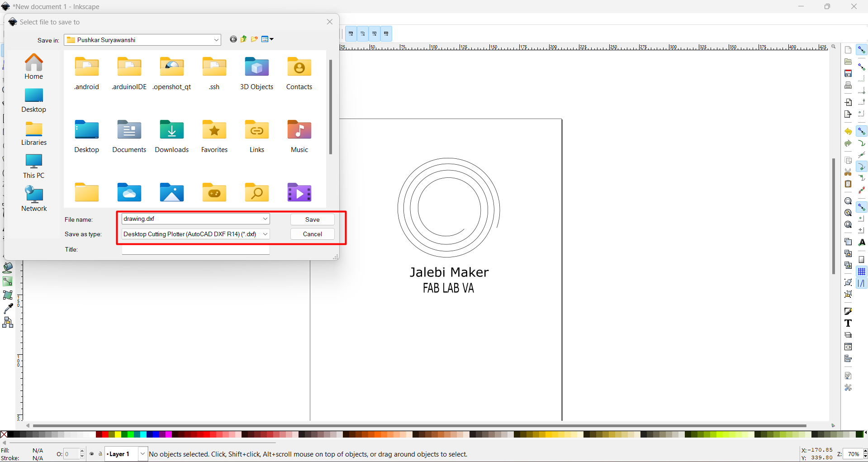Image resolution: width=868 pixels, height=462 pixels.
Task: Expand the File name history dropdown
Action: 265,219
